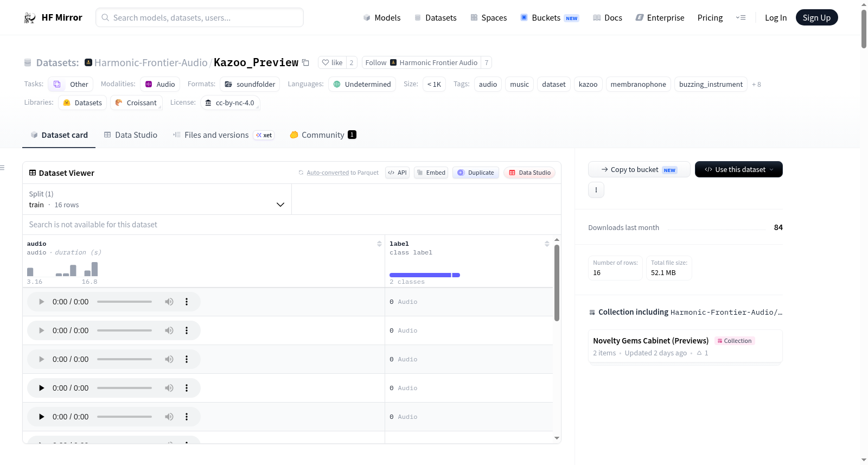Seek on the second audio progress bar
This screenshot has width=868, height=465.
point(124,330)
